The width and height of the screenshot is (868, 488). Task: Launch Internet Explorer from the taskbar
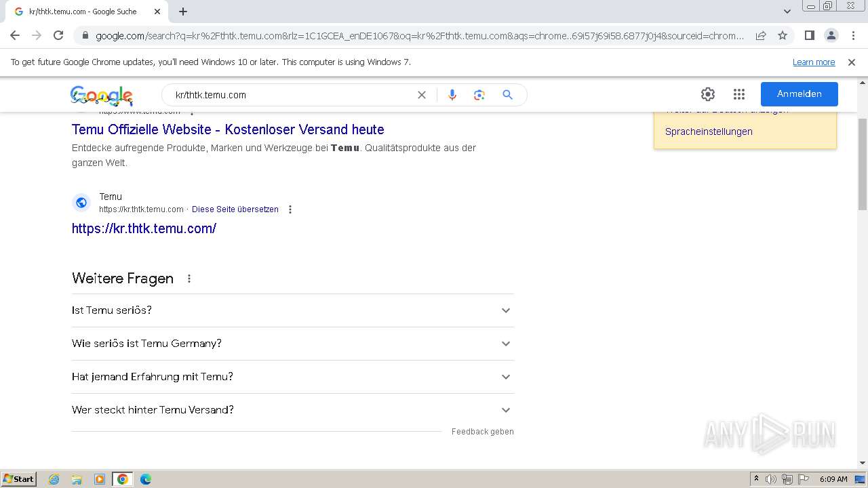pos(54,479)
